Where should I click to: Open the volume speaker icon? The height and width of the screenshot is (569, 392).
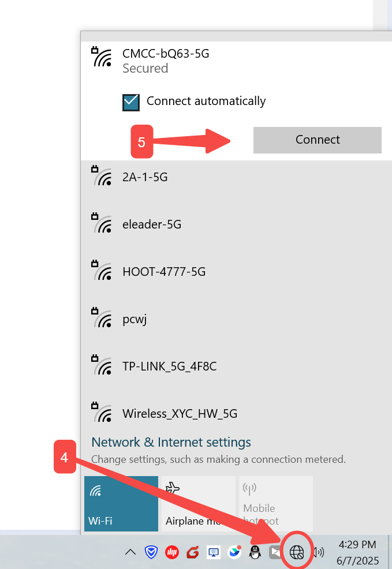pos(318,552)
